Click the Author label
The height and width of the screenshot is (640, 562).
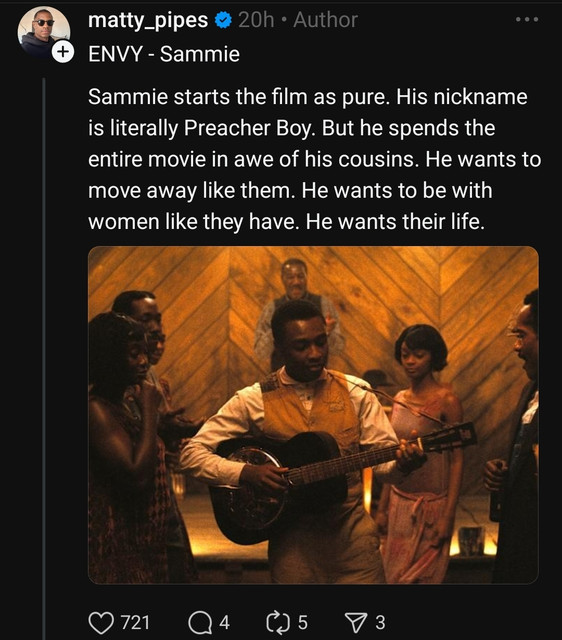pos(325,20)
